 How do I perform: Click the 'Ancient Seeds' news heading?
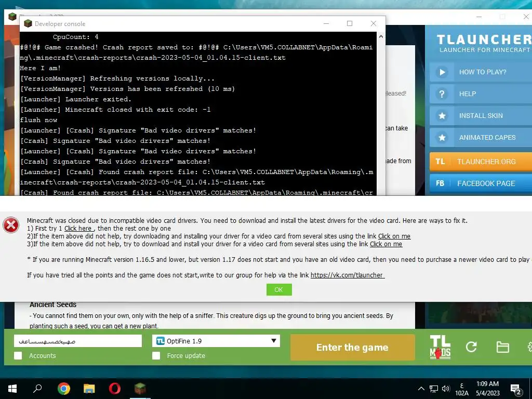(53, 304)
